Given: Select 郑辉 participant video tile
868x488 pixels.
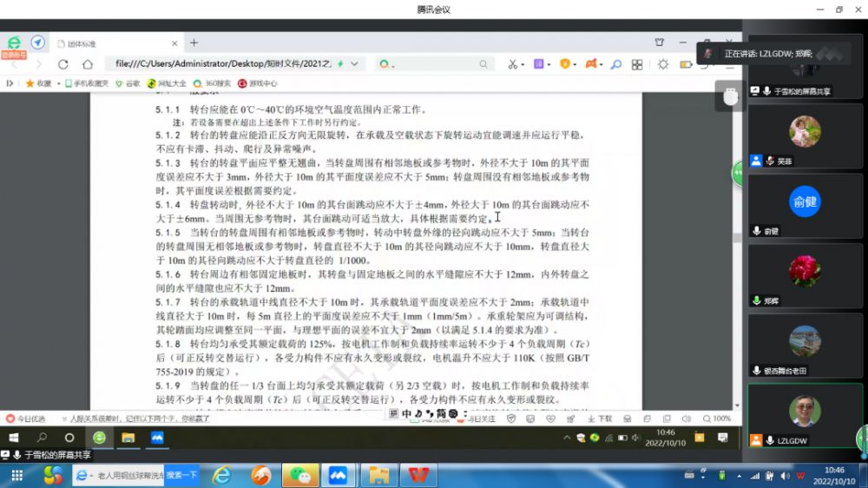Looking at the screenshot, I should click(x=805, y=276).
